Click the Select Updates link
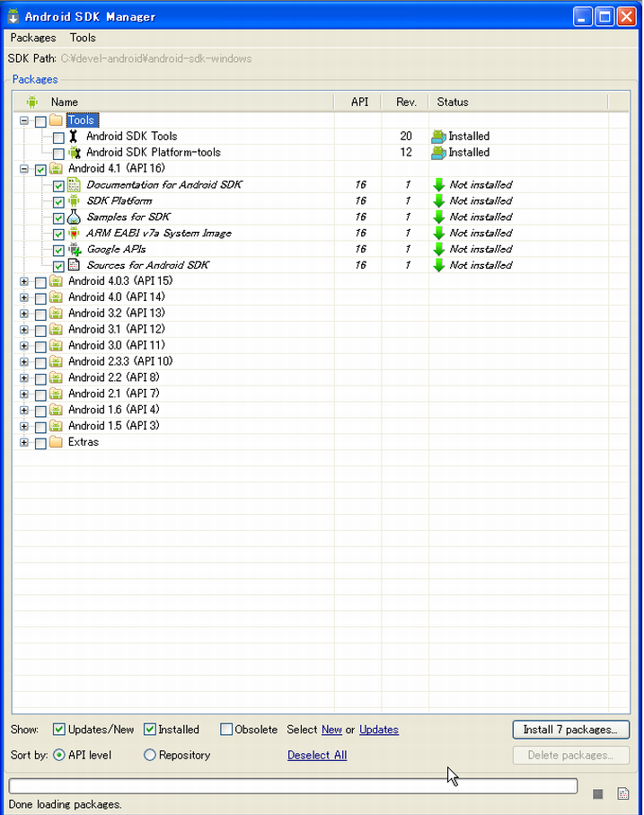644x815 pixels. point(379,730)
